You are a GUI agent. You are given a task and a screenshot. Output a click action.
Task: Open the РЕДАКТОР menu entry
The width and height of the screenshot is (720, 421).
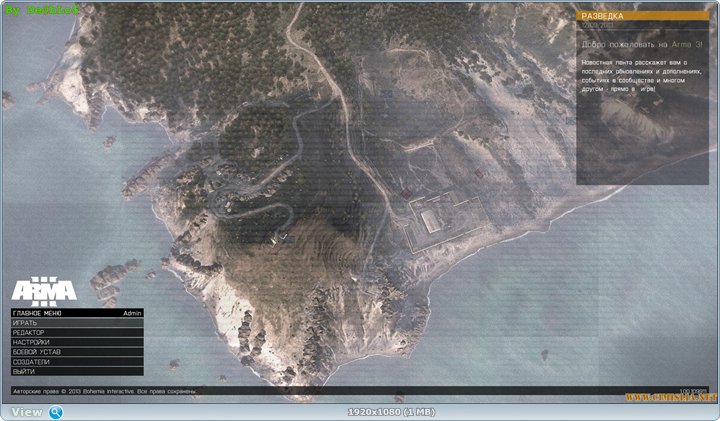click(77, 332)
